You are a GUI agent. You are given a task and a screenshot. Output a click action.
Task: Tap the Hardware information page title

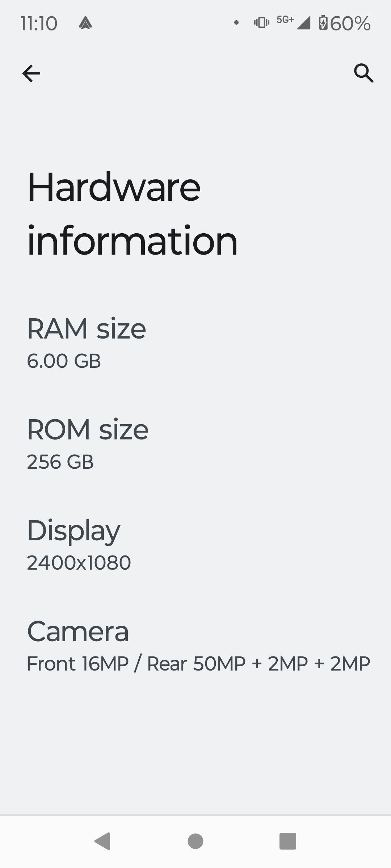point(132,214)
